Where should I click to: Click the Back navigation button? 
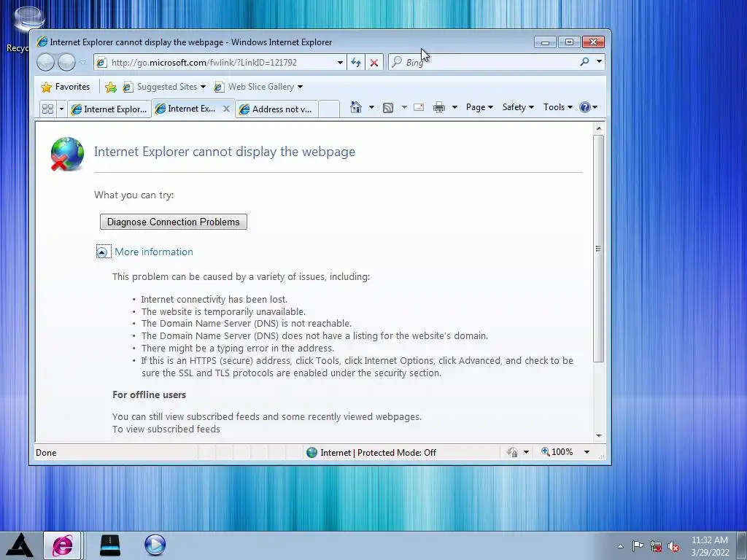click(46, 62)
